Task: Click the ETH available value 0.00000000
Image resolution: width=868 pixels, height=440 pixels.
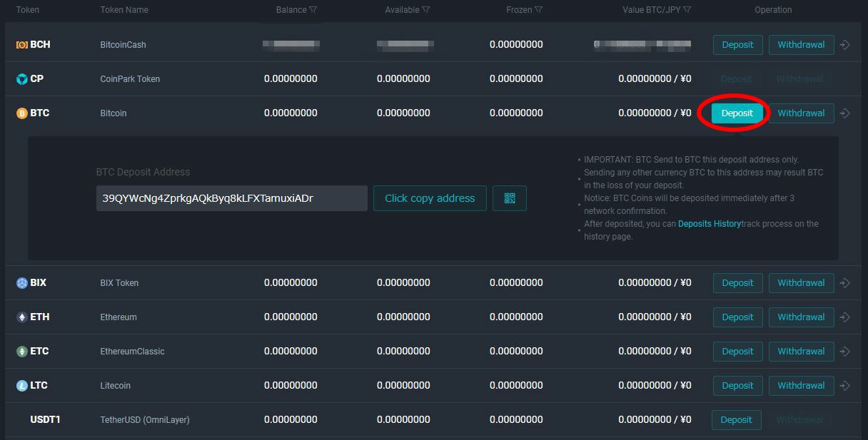Action: click(x=403, y=317)
